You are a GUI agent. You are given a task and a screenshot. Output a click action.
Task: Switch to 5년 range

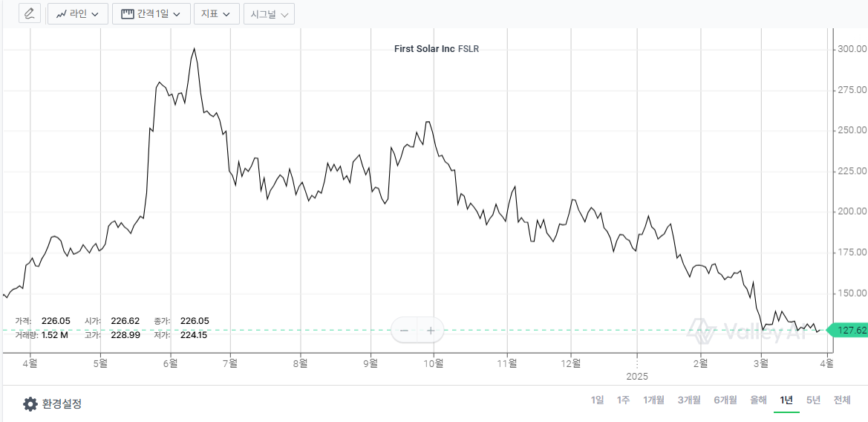814,400
